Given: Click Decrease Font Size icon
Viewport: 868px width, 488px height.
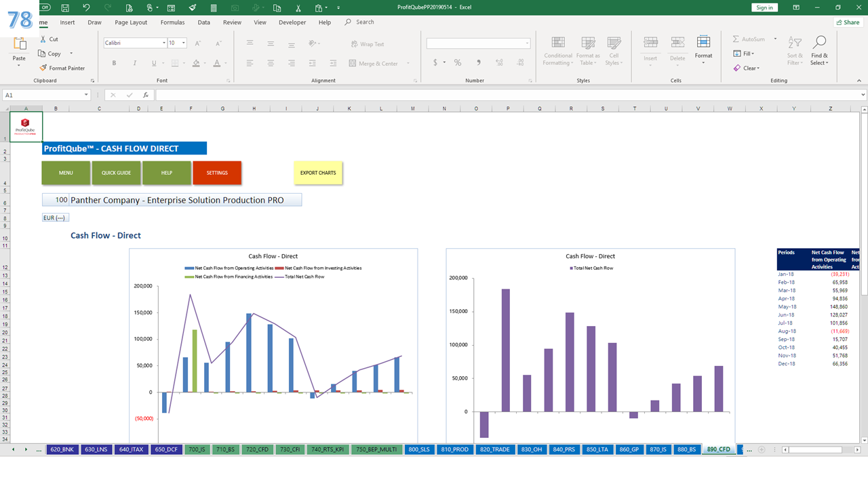Looking at the screenshot, I should click(217, 43).
